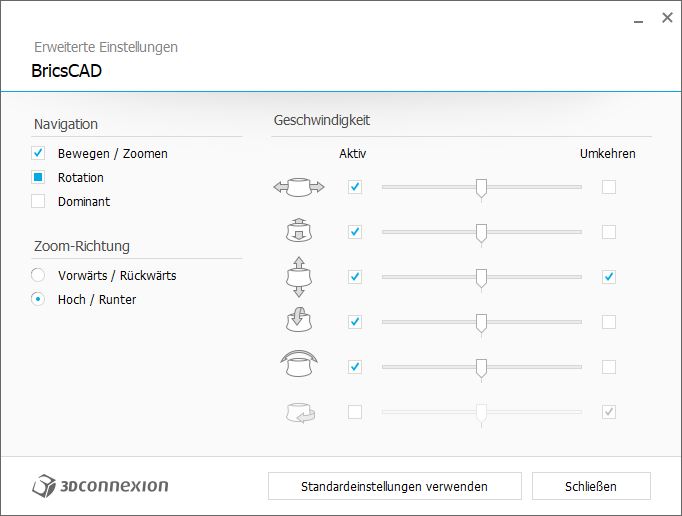This screenshot has width=682, height=516.
Task: Click pan left/right speed slider handle
Action: [481, 188]
